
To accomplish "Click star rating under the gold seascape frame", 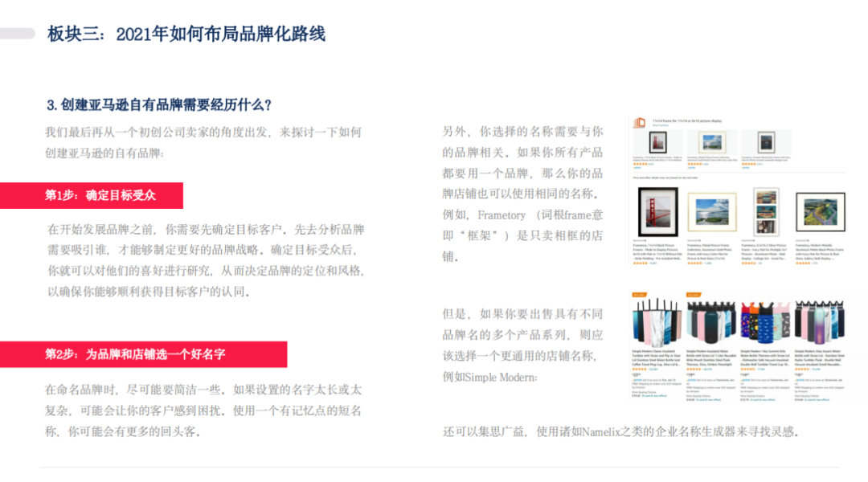I will pos(694,263).
